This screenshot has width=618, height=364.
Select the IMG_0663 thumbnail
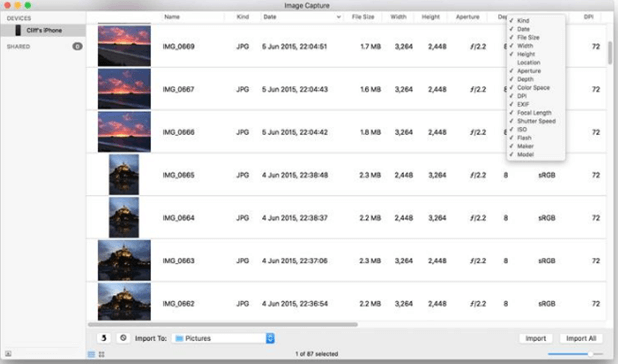pos(124,260)
